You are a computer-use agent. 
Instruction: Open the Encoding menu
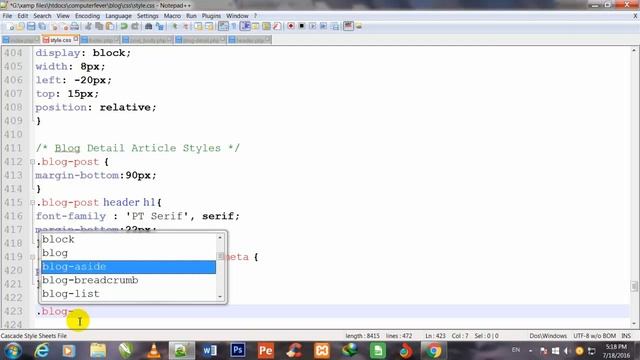(x=87, y=16)
